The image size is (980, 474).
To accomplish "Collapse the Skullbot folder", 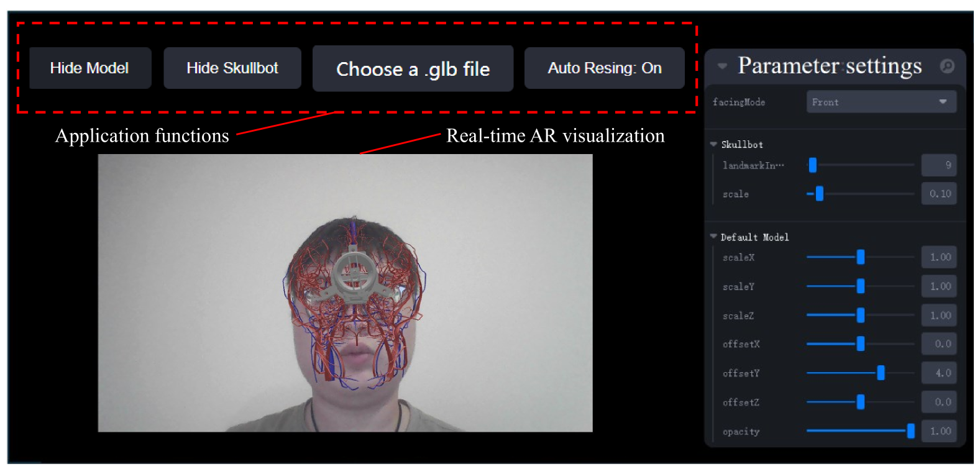I will tap(713, 144).
